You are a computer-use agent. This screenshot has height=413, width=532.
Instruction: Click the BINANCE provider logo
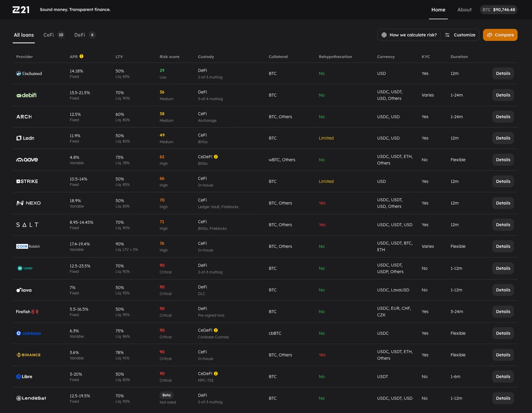tap(28, 355)
